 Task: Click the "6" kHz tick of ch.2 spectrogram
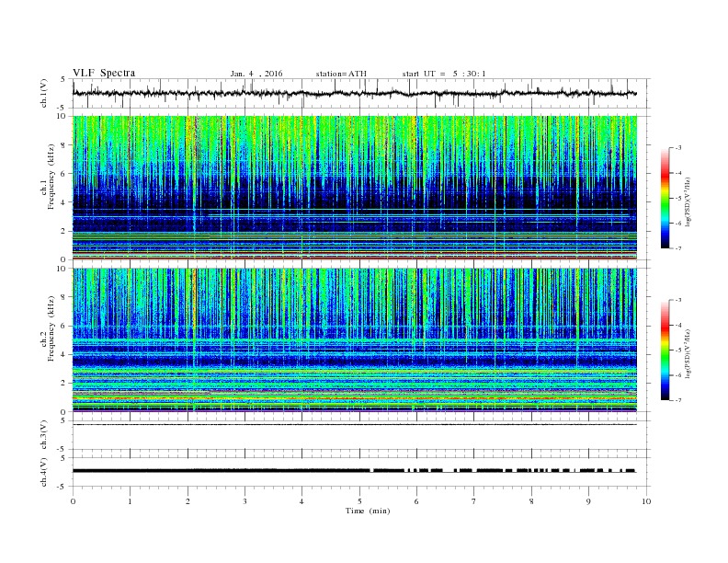point(63,326)
